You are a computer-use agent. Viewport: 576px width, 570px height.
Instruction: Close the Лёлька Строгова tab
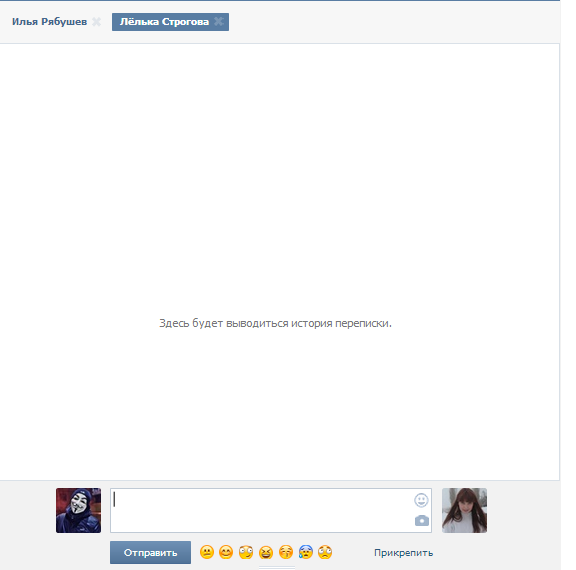(219, 22)
